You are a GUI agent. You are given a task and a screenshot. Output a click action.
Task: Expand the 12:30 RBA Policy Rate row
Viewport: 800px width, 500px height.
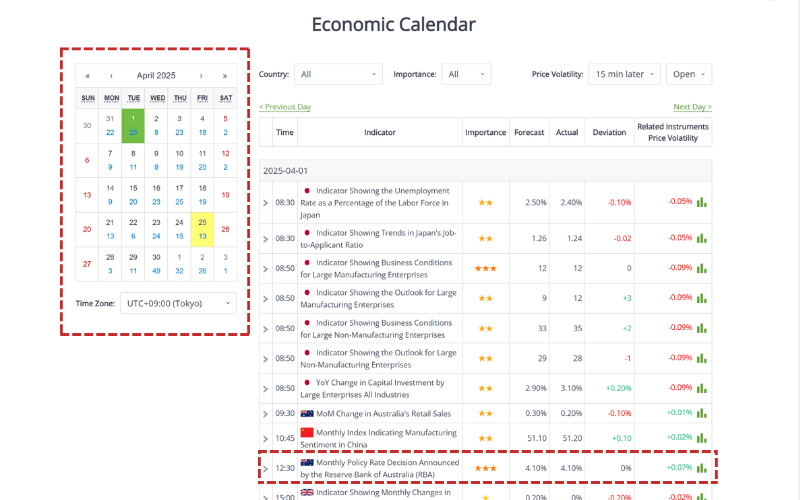[265, 468]
